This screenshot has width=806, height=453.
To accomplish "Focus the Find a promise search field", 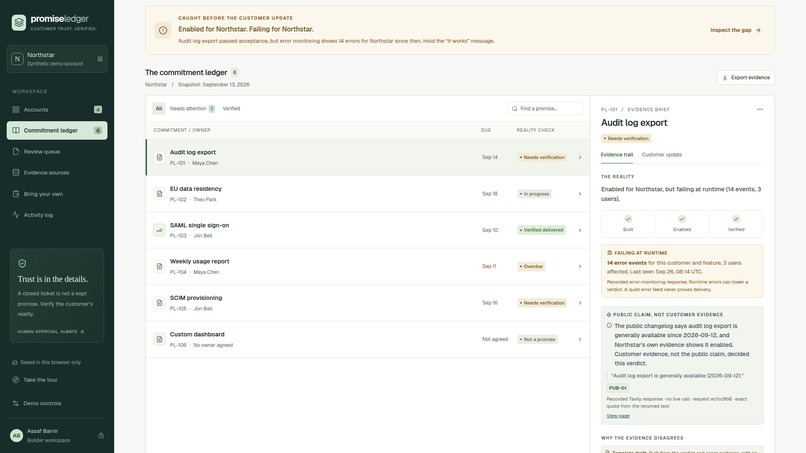I will (x=545, y=108).
